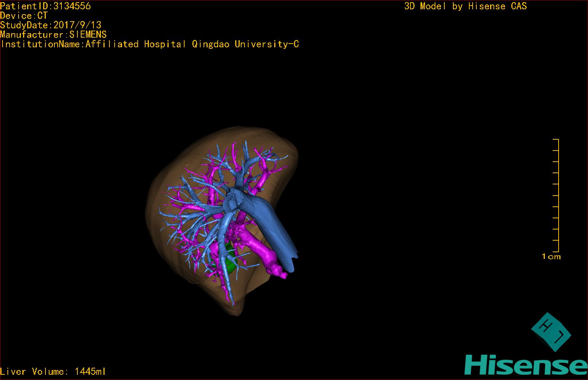Click the central blue vessel junction
The image size is (588, 380).
233,201
